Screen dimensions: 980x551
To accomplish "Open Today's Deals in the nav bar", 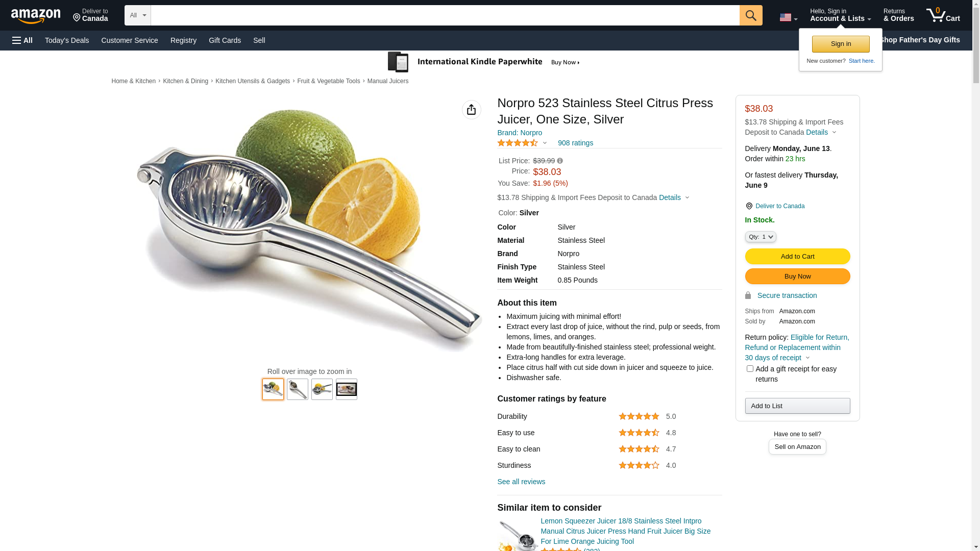I will pos(67,40).
